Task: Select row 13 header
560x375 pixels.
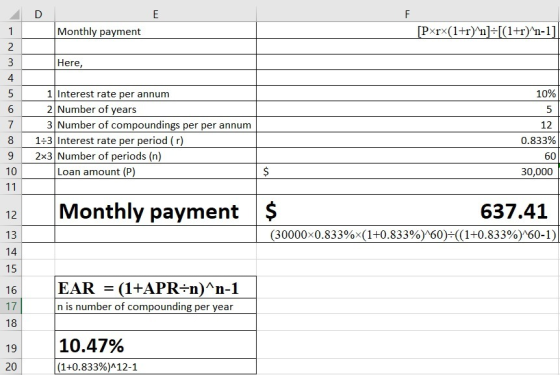Action: [11, 235]
